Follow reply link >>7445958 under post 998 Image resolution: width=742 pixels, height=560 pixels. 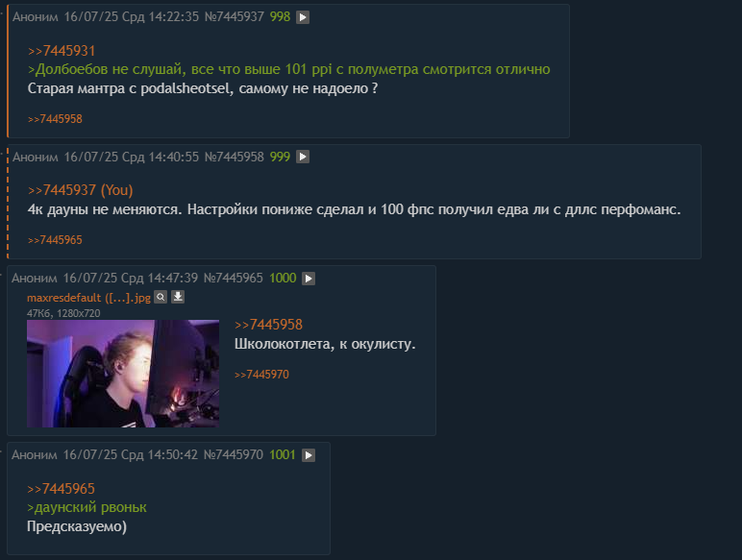(55, 119)
